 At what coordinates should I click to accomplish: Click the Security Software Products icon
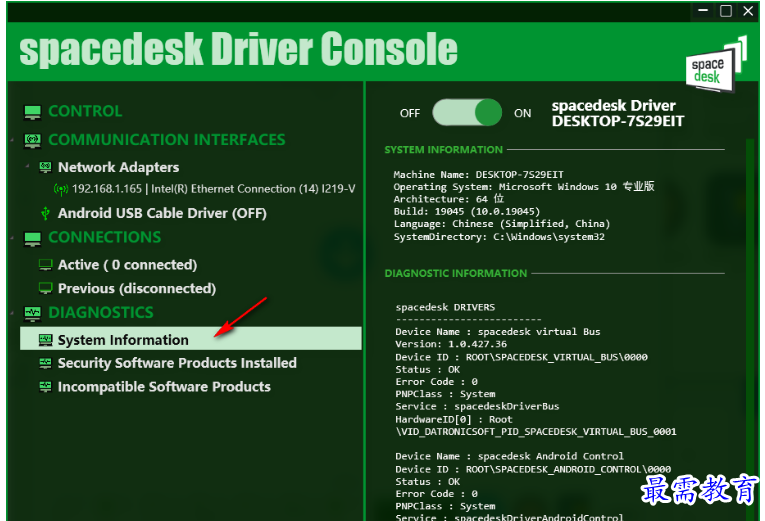coord(45,363)
